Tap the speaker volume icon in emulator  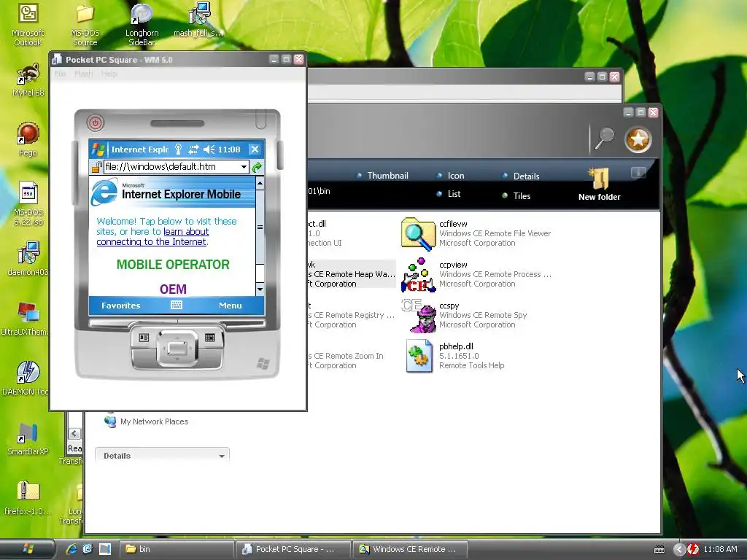pos(209,149)
